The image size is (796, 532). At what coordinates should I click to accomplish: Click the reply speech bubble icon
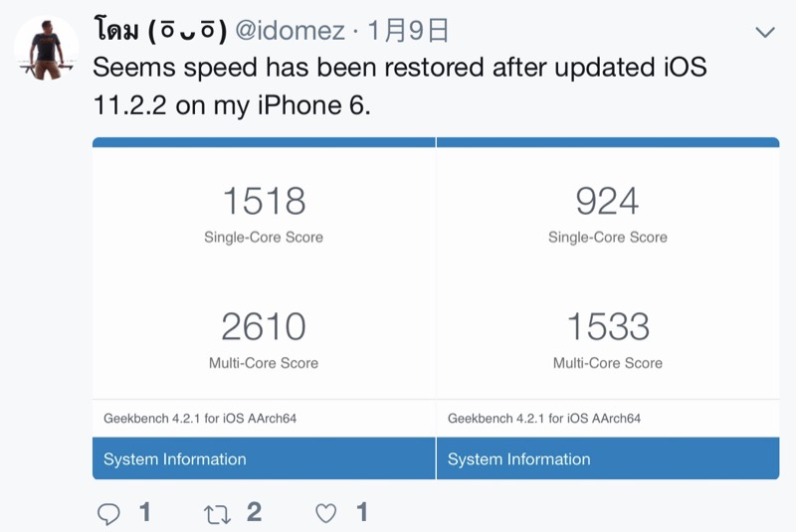point(109,513)
